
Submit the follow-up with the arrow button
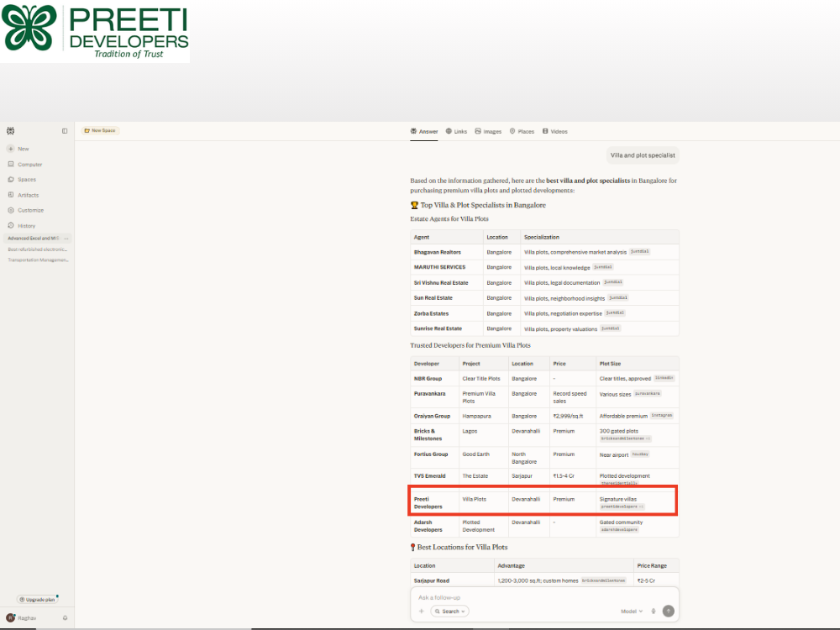click(x=668, y=612)
